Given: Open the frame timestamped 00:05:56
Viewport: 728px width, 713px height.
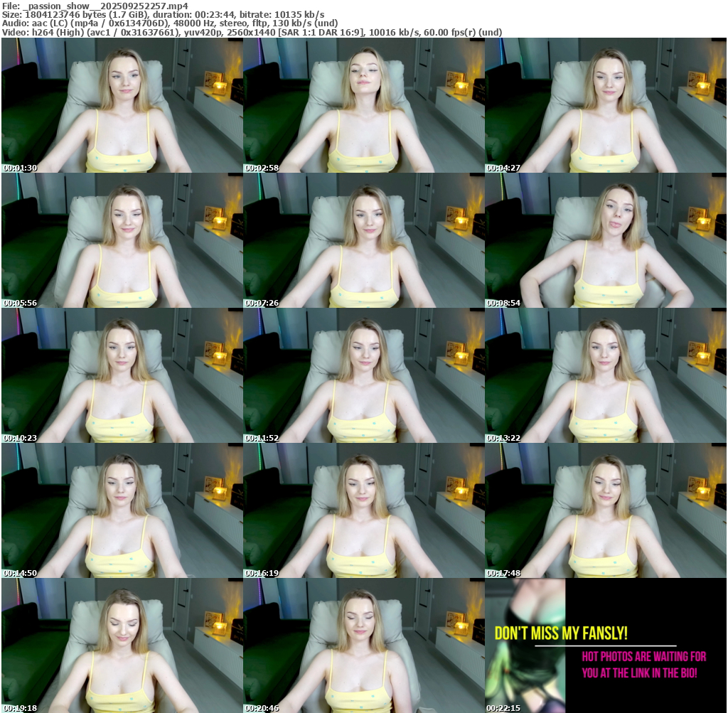Looking at the screenshot, I should 122,240.
